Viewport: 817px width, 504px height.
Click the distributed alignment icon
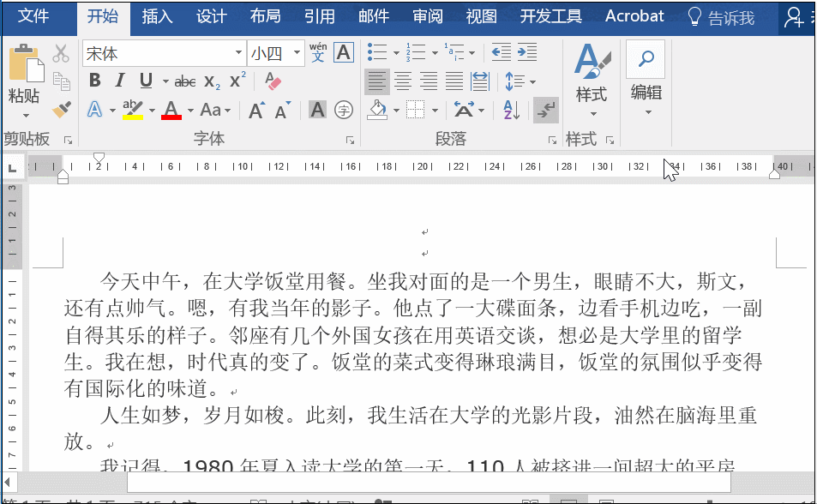coord(480,81)
